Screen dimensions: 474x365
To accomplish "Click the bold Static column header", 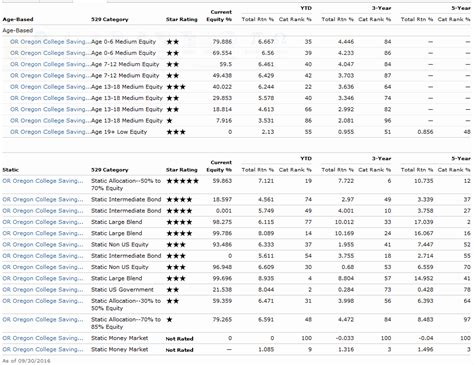I will [x=11, y=170].
